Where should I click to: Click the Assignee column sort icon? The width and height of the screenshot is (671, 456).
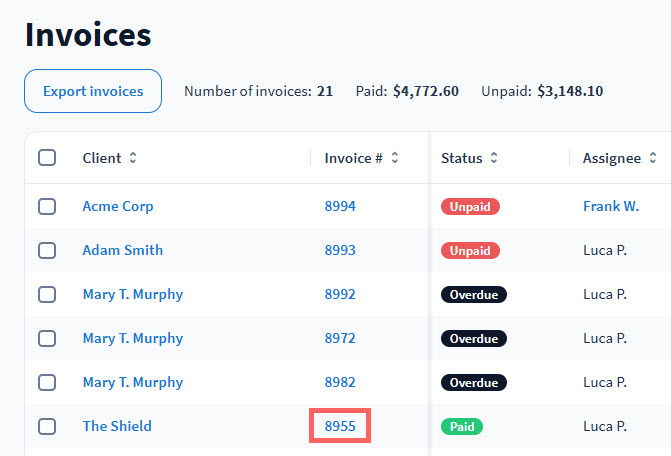653,158
